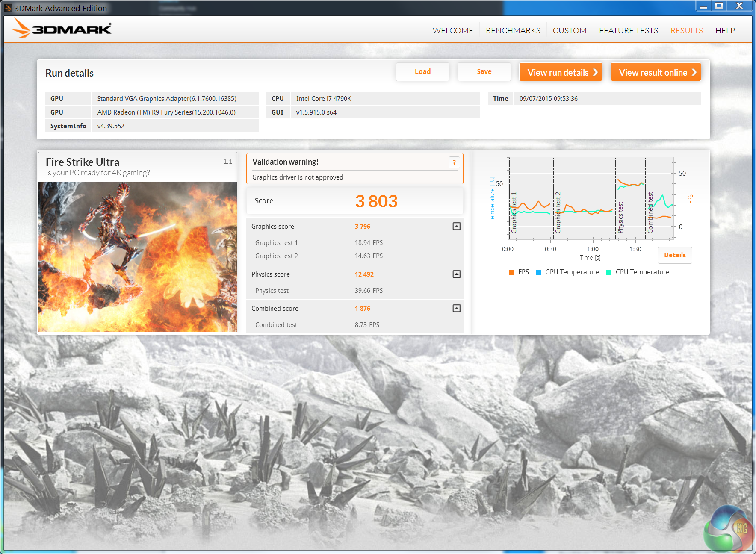Collapse the Combined score section
The width and height of the screenshot is (756, 554).
(456, 308)
